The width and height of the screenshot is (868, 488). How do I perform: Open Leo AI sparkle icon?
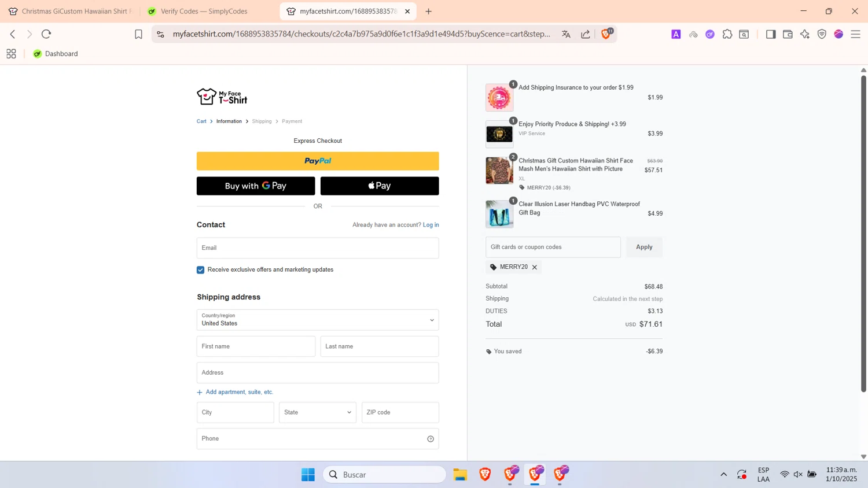(x=805, y=34)
